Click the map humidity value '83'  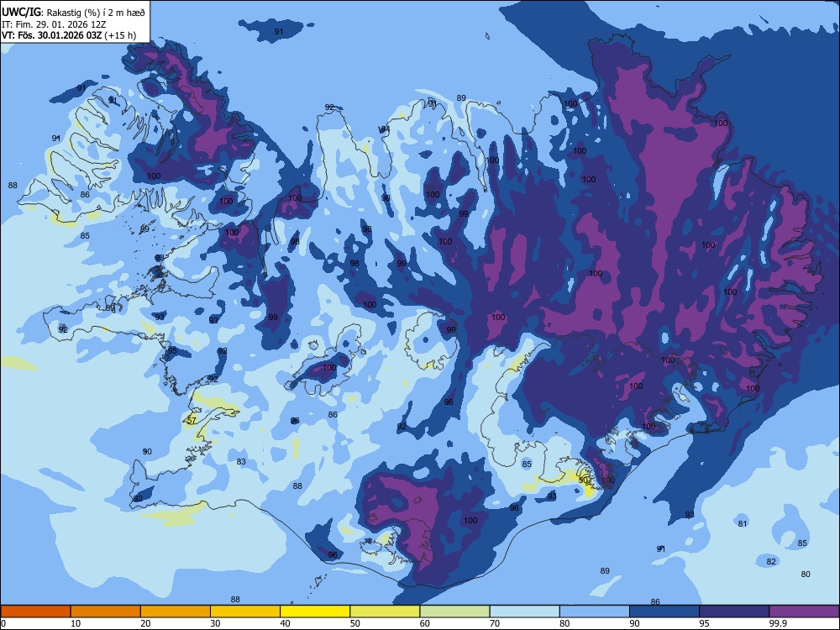point(241,461)
